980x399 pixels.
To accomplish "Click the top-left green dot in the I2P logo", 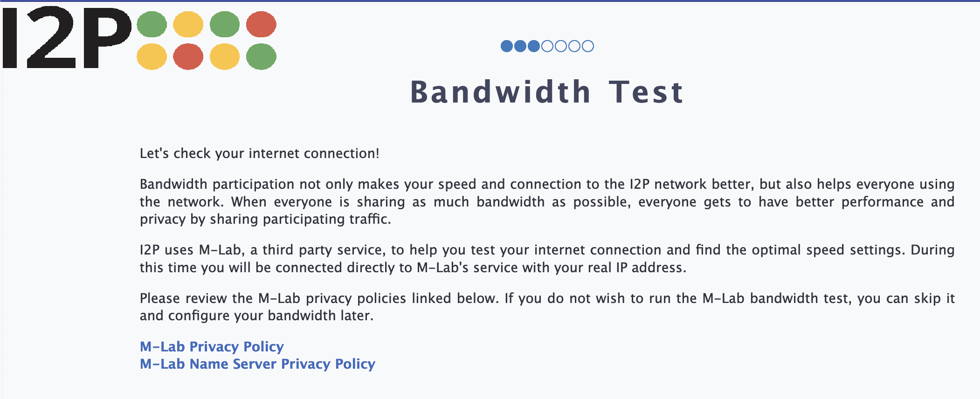I will tap(152, 24).
